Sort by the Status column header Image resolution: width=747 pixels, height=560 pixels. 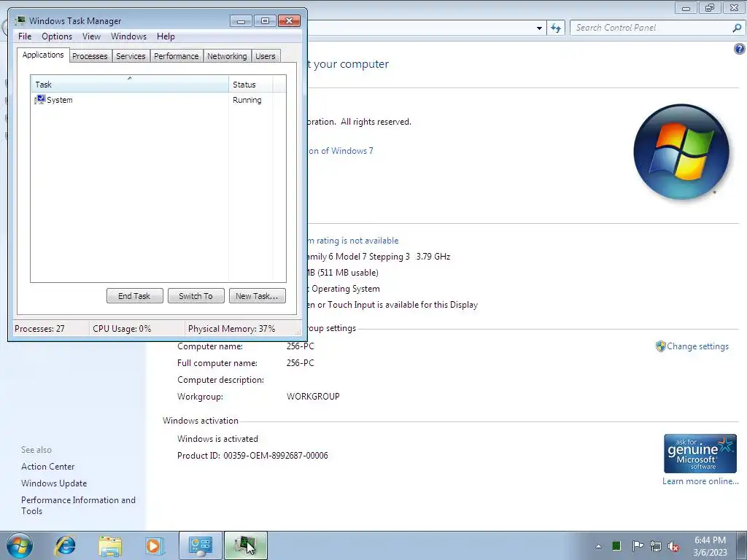point(251,85)
